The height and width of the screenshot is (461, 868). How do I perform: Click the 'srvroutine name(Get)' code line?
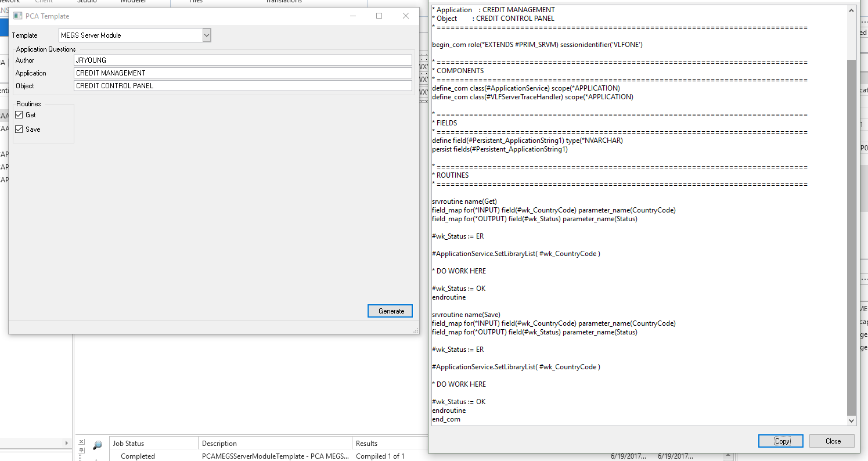tap(464, 201)
